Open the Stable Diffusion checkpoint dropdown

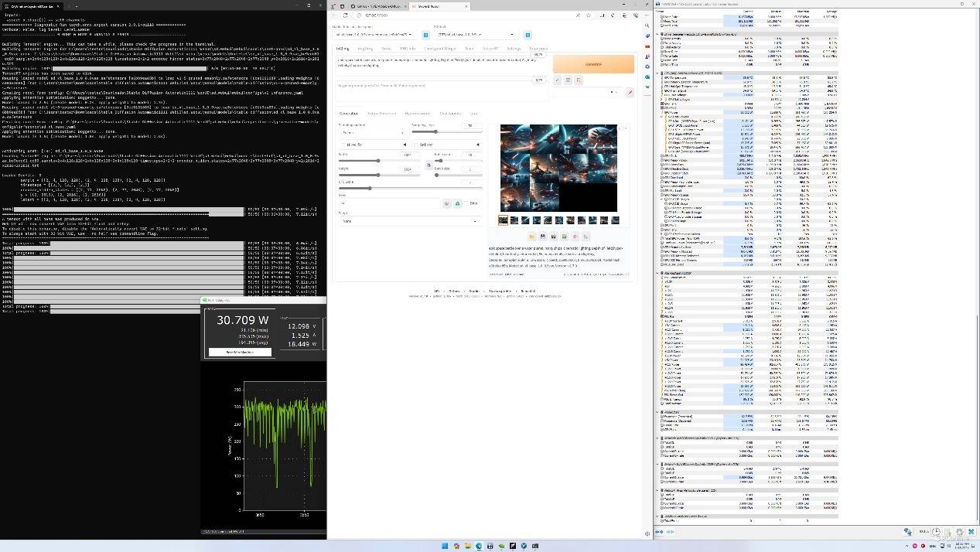pos(375,35)
